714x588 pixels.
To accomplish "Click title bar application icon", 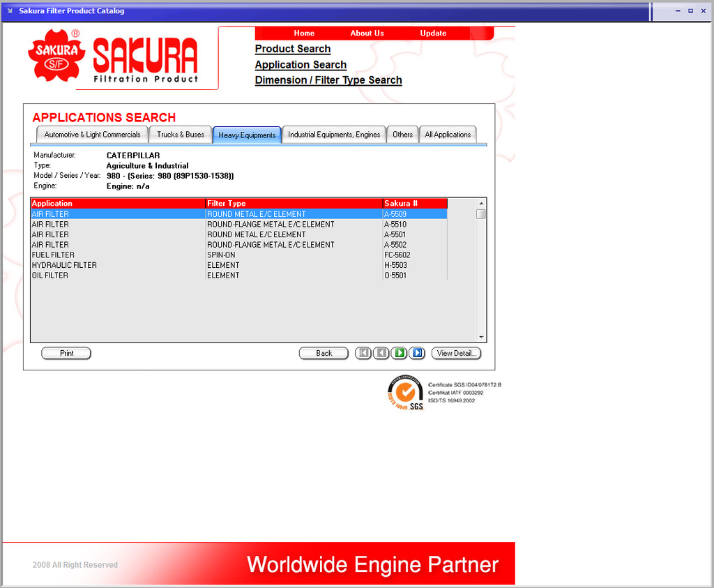I will (x=10, y=10).
